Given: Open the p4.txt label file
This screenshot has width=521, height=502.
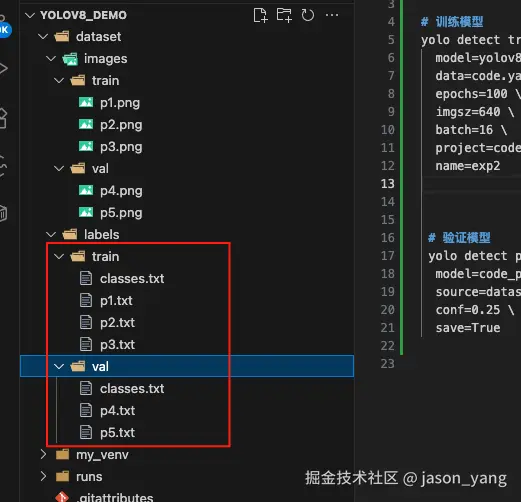Looking at the screenshot, I should click(x=117, y=411).
